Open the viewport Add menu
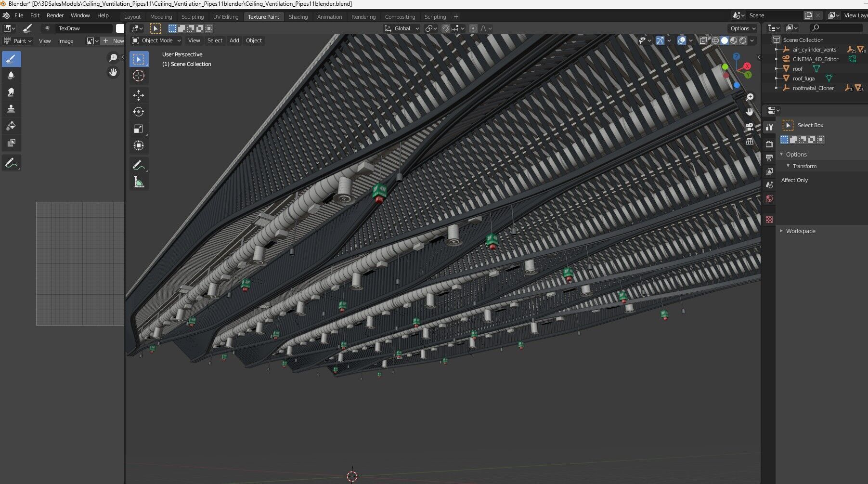This screenshot has width=868, height=484. tap(234, 40)
